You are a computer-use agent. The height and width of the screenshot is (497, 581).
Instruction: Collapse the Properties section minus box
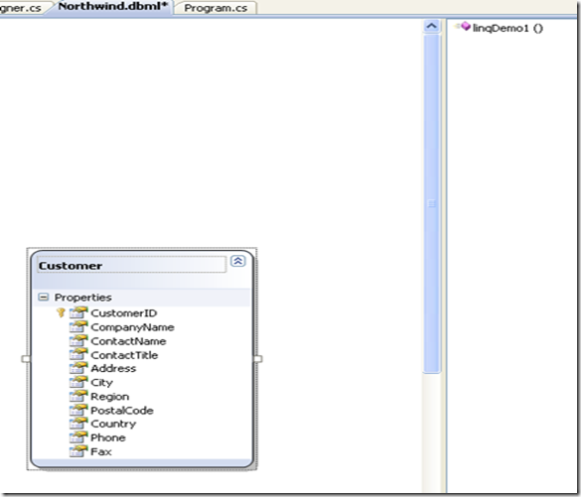coord(43,297)
